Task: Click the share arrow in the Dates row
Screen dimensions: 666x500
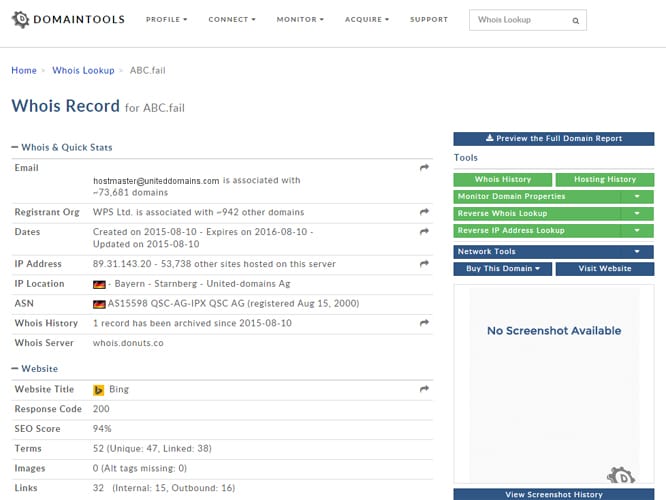Action: [424, 232]
